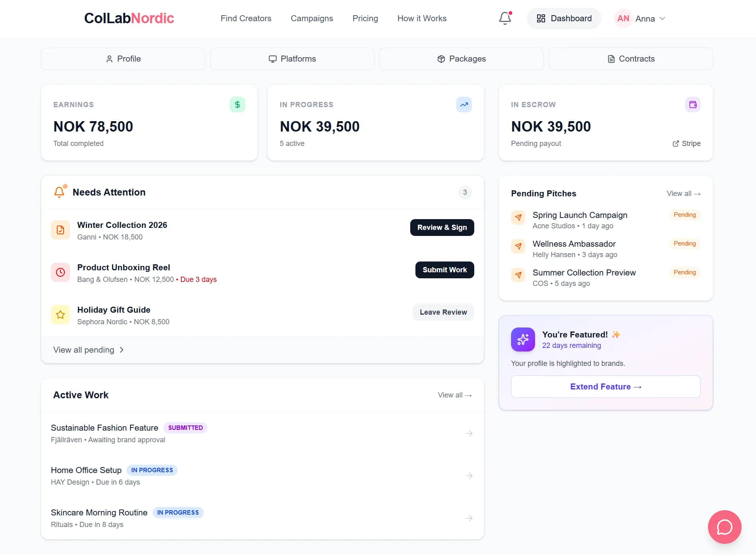Screen dimensions: 756x555
Task: Open the notifications bell icon
Action: pos(504,18)
